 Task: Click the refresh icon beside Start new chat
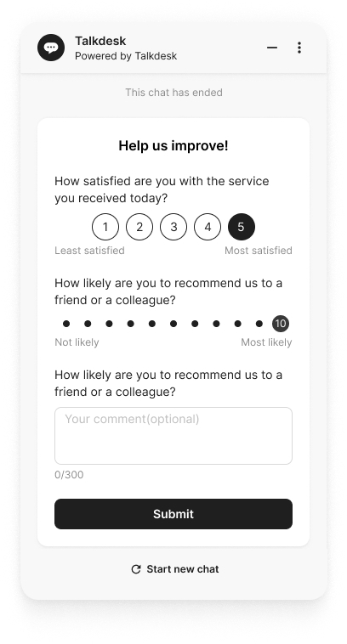point(136,569)
